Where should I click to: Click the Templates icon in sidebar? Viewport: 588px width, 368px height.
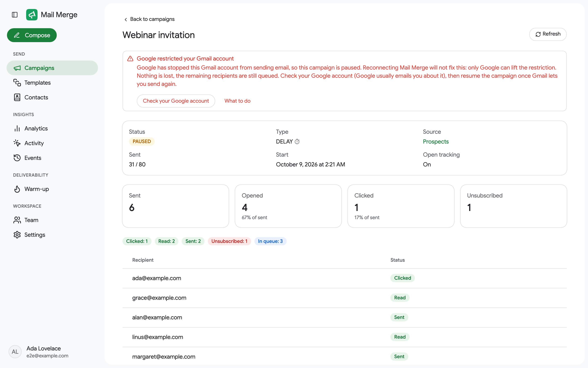[17, 83]
